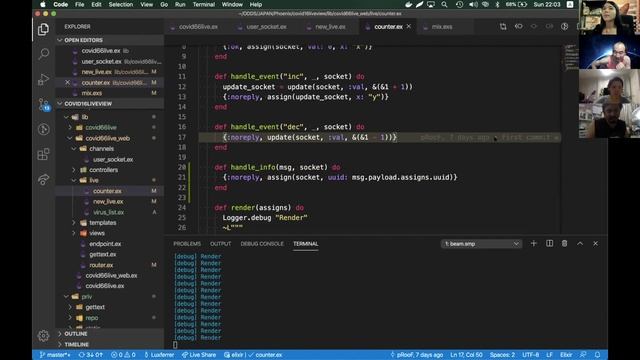Close counter.ex in Open Editors list
The width and height of the screenshot is (640, 360).
[x=67, y=82]
